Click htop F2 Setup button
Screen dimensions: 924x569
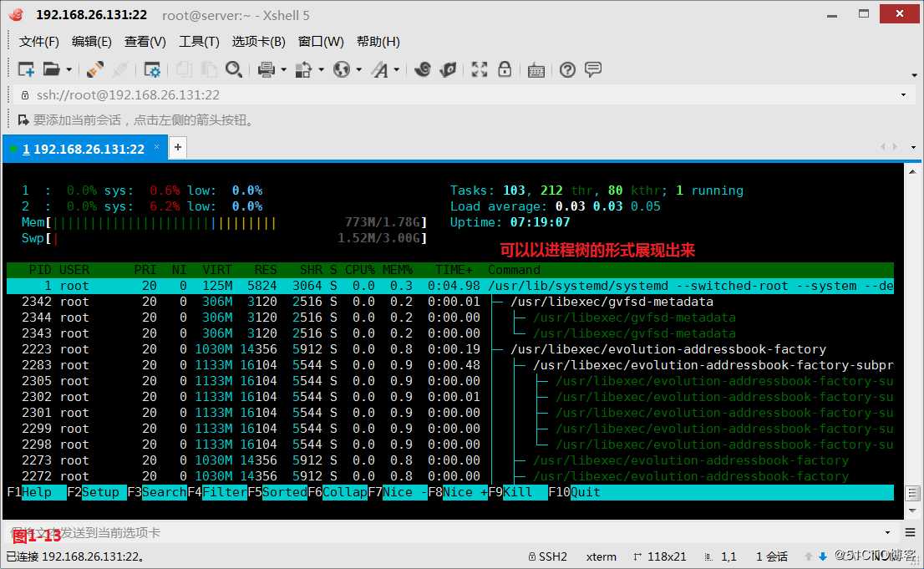tap(97, 492)
